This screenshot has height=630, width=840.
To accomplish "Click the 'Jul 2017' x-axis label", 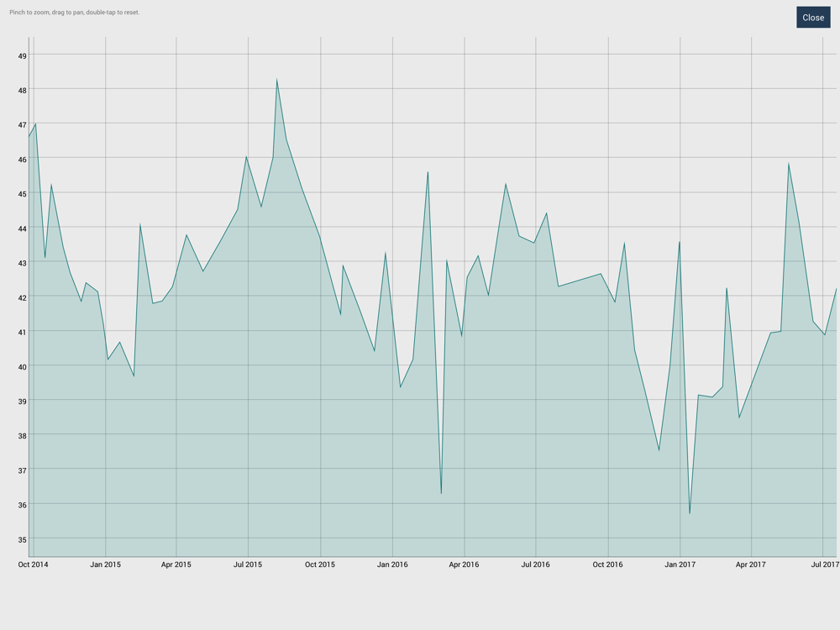I will coord(825,564).
